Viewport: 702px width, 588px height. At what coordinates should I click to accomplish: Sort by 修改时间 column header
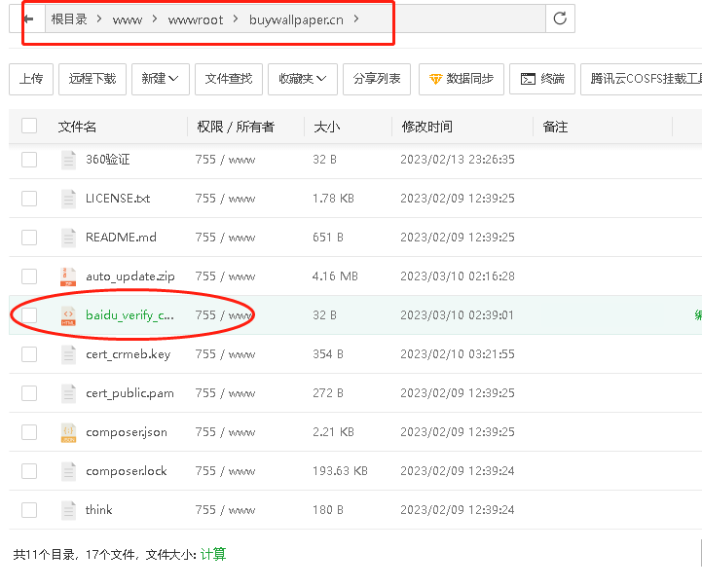[x=426, y=127]
